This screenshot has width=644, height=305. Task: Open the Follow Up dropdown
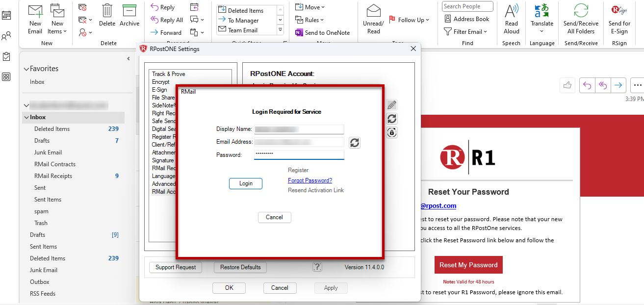(x=409, y=20)
